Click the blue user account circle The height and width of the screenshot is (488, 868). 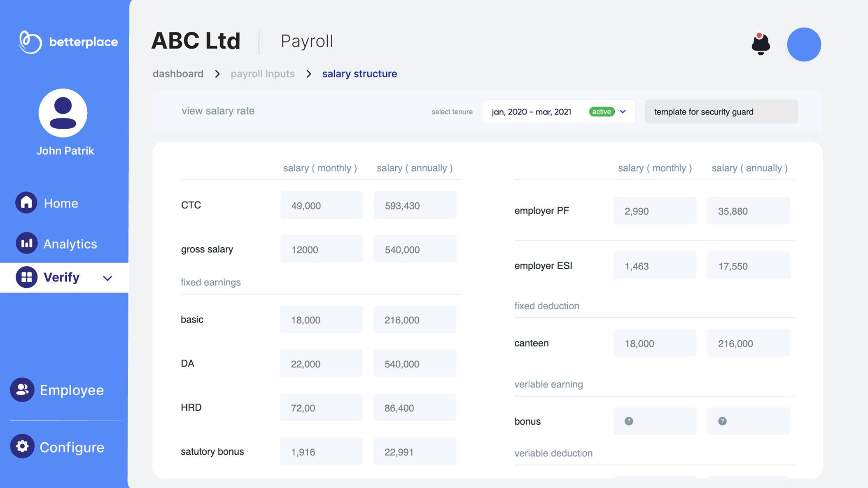tap(803, 44)
